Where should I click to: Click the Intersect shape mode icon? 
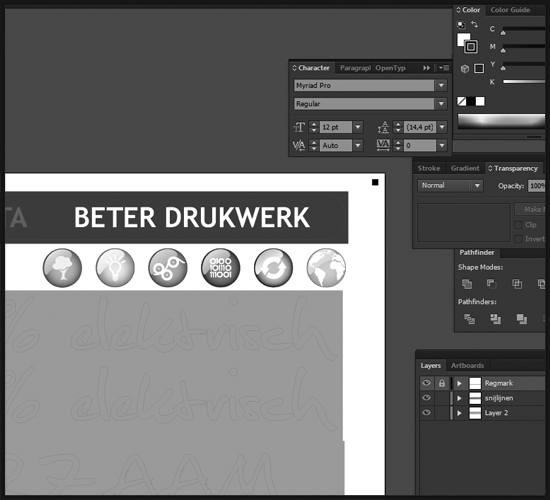click(517, 284)
